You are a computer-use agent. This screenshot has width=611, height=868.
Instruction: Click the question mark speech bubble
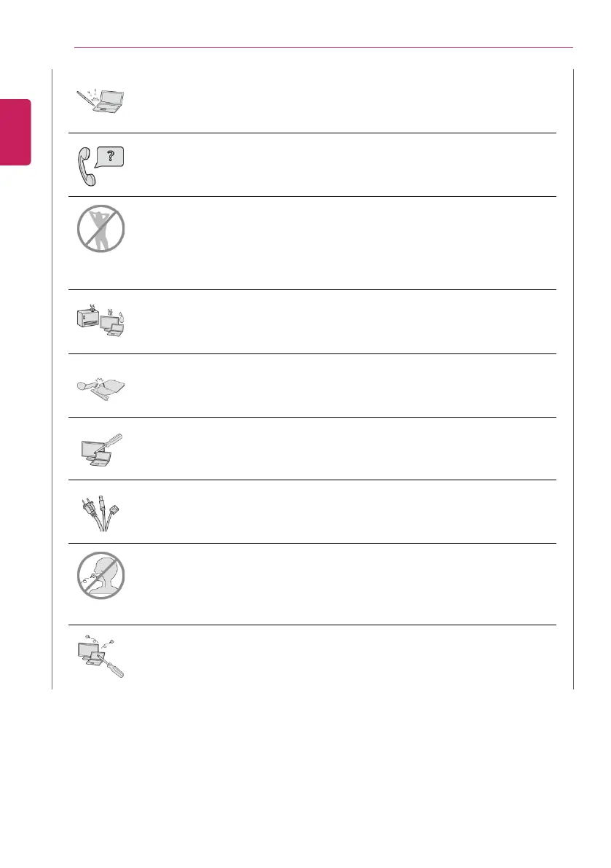point(109,157)
